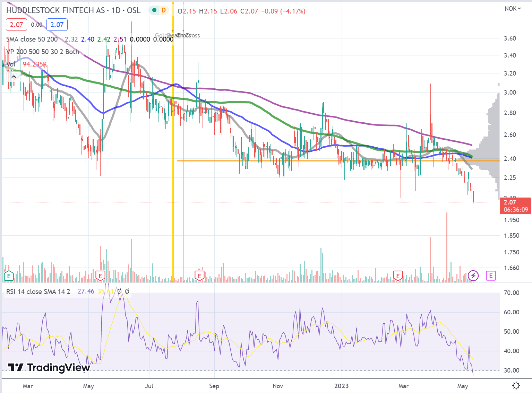Screen dimensions: 532x393
Task: Click the green market status dot
Action: point(154,10)
